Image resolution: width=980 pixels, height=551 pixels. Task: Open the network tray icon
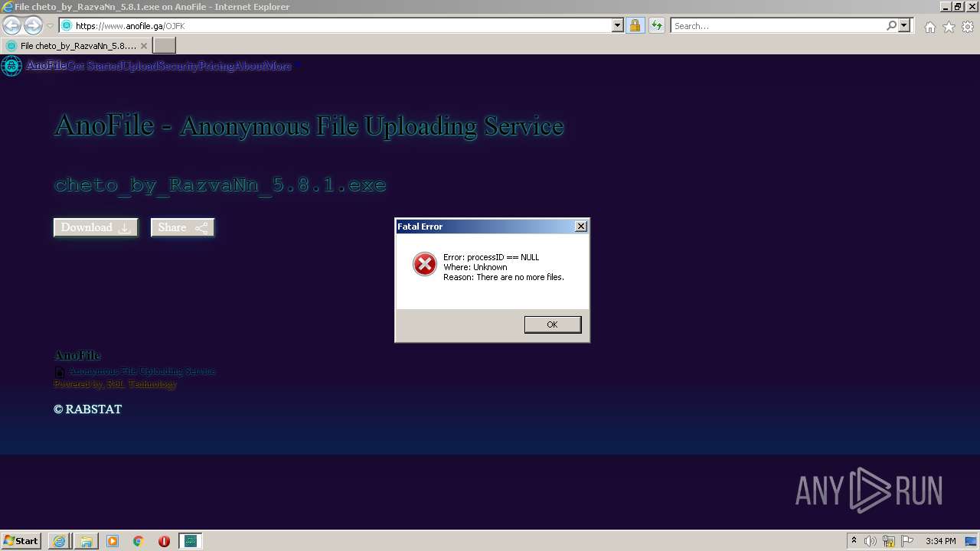pyautogui.click(x=889, y=541)
